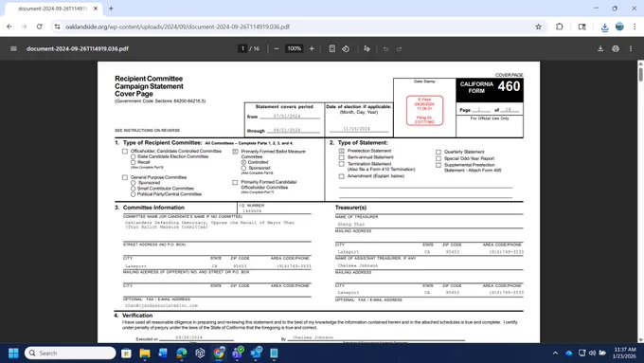Screen dimensions: 644x363
Task: Click the redo icon in PDF toolbar
Action: tap(399, 48)
